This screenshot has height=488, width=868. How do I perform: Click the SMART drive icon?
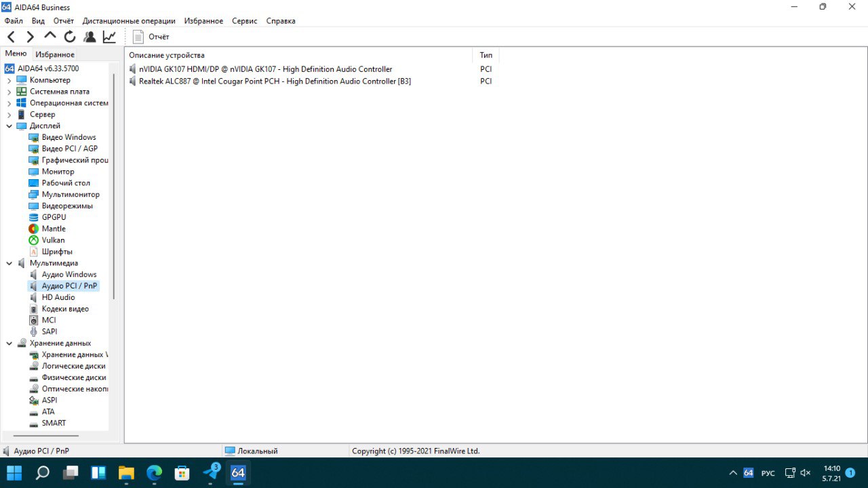click(34, 424)
